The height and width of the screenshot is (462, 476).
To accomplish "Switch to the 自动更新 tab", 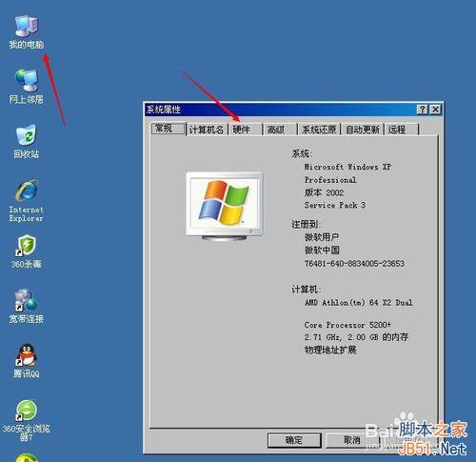I will pos(363,130).
